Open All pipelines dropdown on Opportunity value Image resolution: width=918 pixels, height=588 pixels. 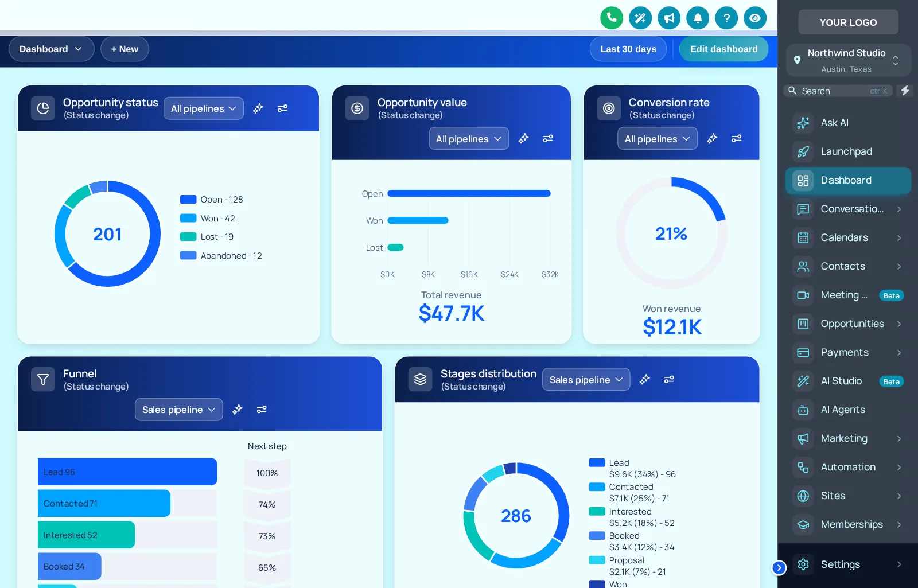(469, 139)
